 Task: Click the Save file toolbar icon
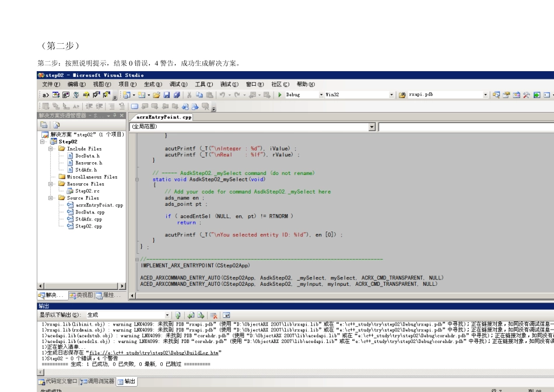click(167, 94)
